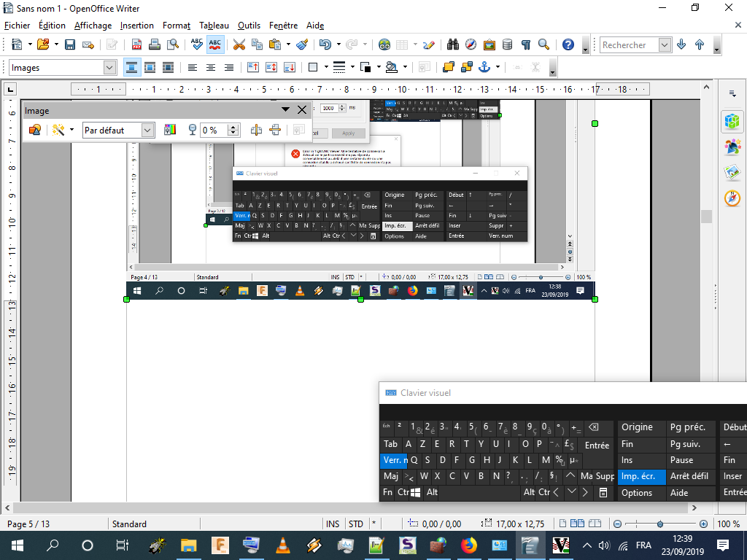Insert a Hyperlink globe icon
This screenshot has width=747, height=560.
[384, 44]
